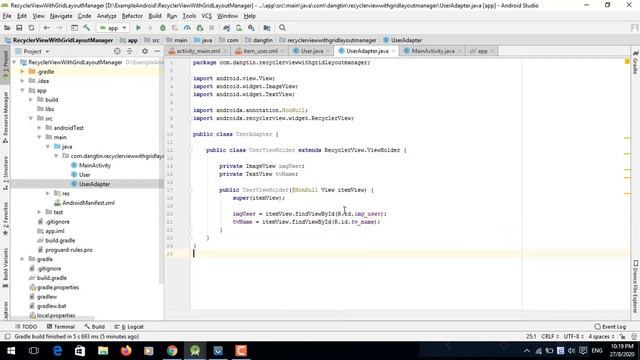
Task: Click the Save All toolbar icon
Action: coord(19,28)
